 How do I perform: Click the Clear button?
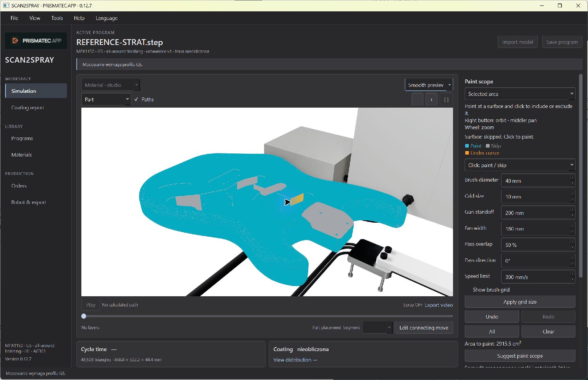tap(548, 331)
